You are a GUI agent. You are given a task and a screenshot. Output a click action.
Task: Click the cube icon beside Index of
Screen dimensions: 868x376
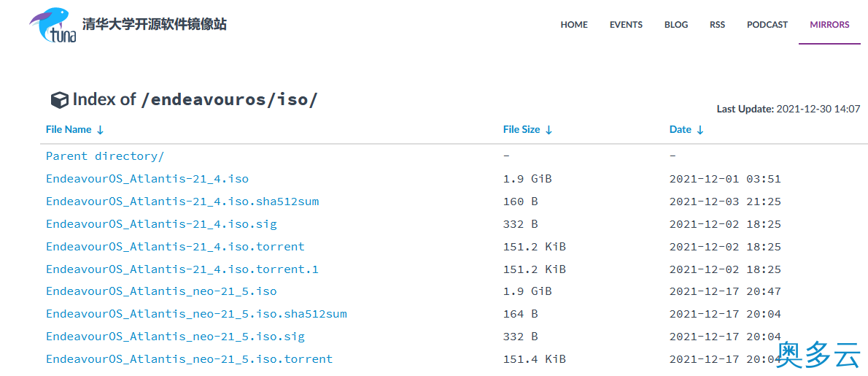tap(58, 100)
